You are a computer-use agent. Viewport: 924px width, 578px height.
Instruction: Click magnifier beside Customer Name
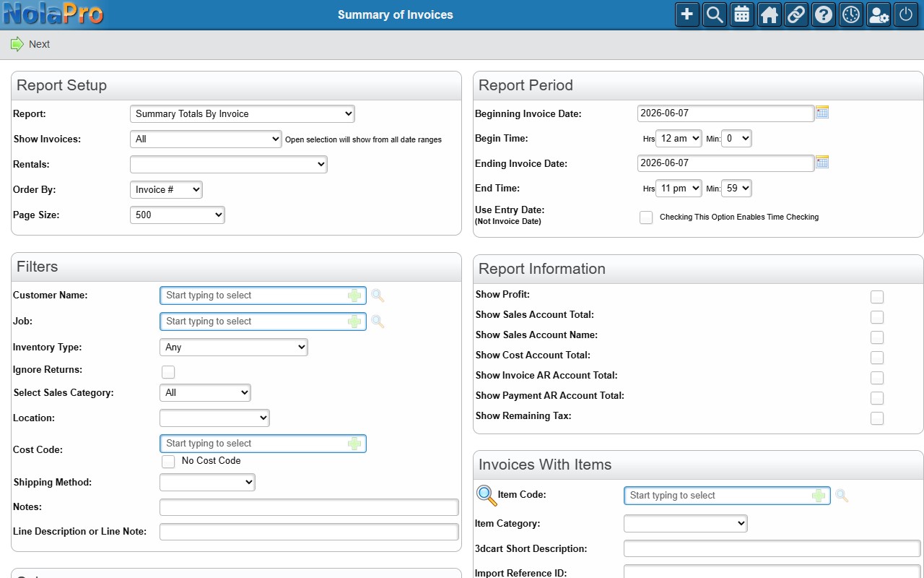tap(378, 296)
